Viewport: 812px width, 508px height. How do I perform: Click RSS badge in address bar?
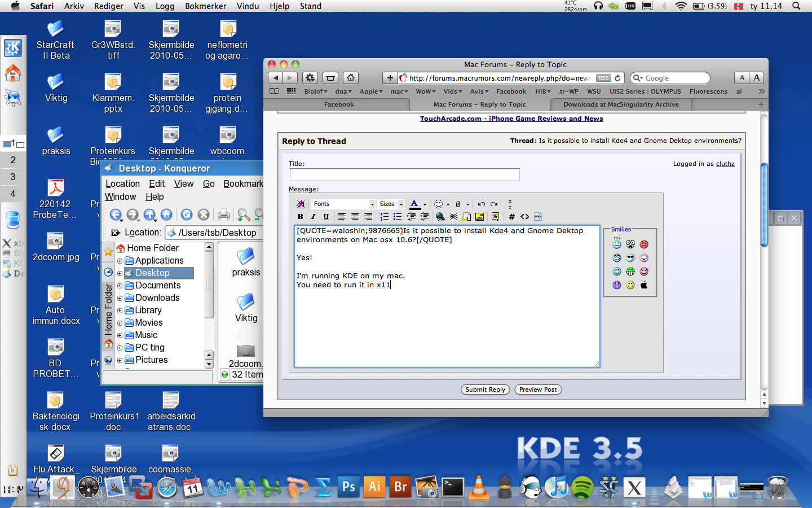[x=603, y=78]
